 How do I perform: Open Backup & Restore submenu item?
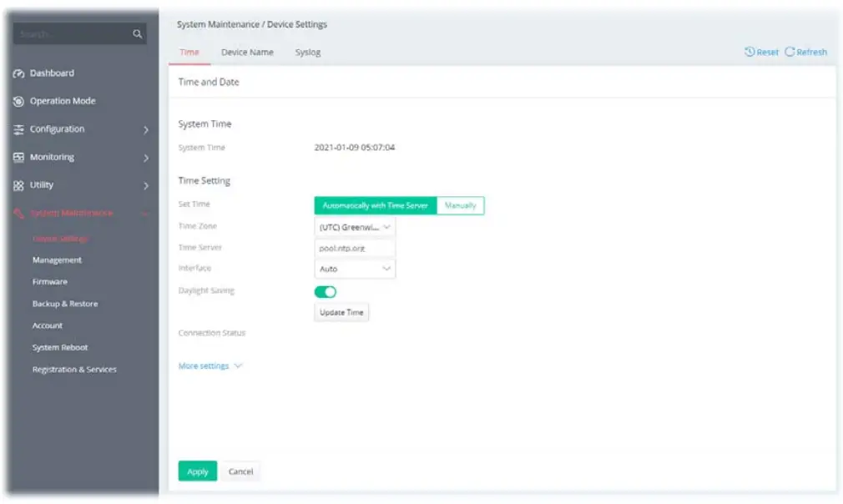(x=65, y=304)
